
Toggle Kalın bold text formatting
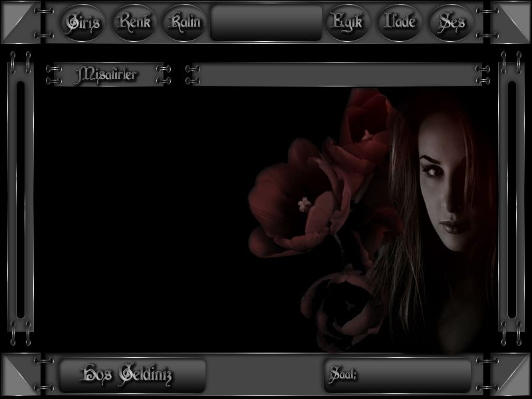[185, 22]
